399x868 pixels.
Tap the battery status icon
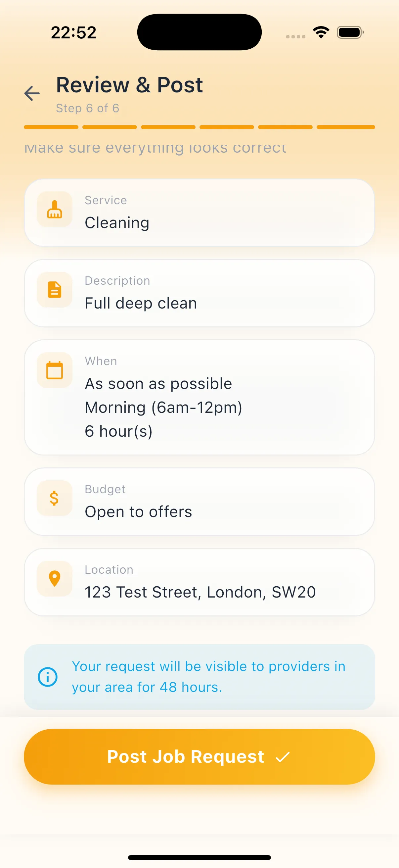coord(350,32)
